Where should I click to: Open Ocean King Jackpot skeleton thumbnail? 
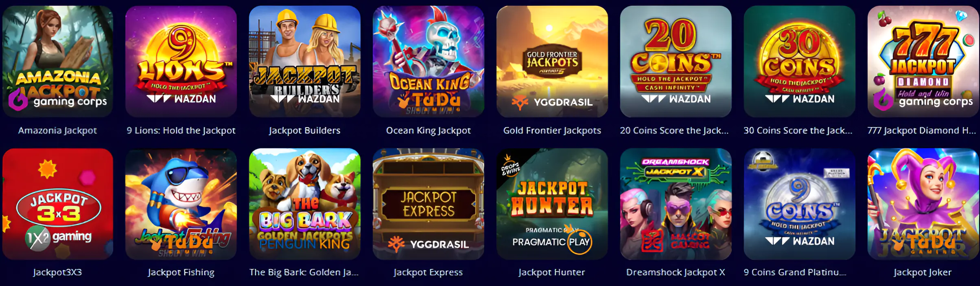[429, 62]
